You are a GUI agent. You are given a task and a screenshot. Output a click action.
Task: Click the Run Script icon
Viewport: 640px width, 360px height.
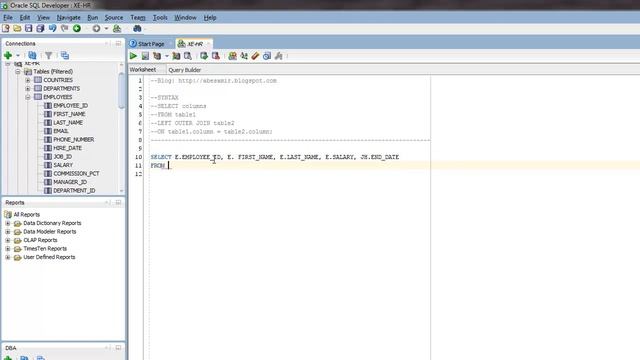click(145, 56)
